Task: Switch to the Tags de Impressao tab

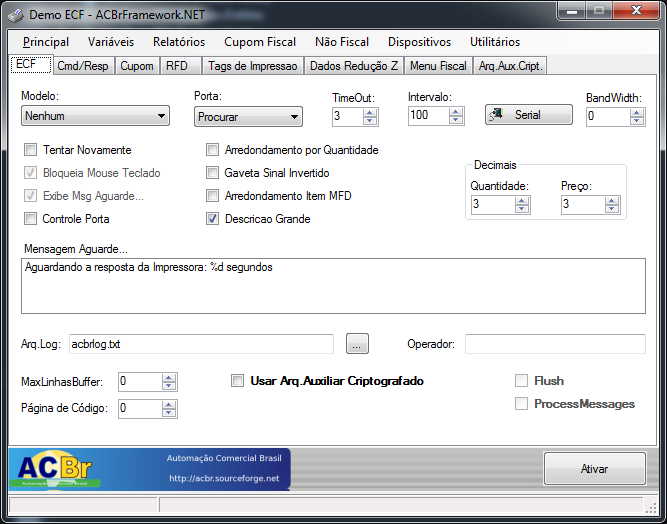Action: (x=253, y=66)
